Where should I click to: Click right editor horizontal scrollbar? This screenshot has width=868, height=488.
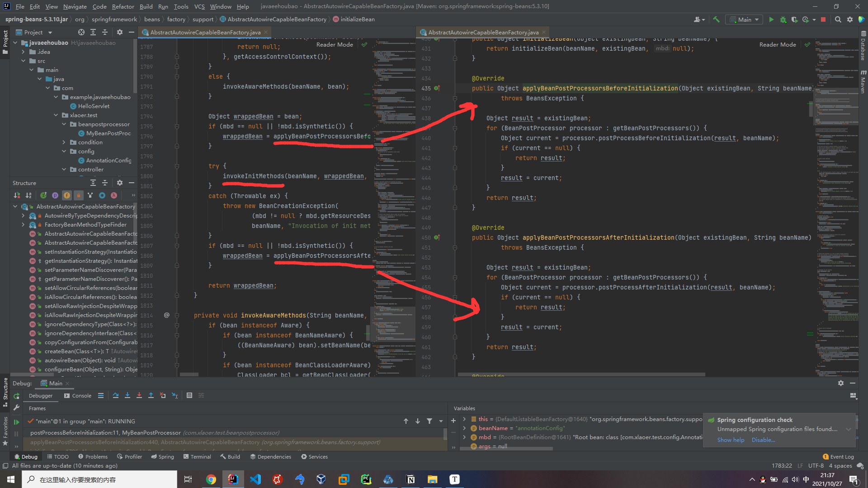581,374
